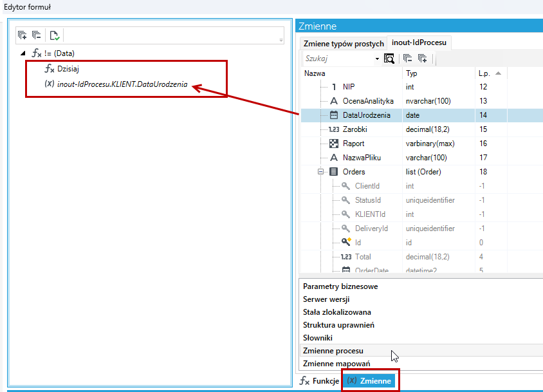Click the Szukaj search input field

[x=338, y=59]
